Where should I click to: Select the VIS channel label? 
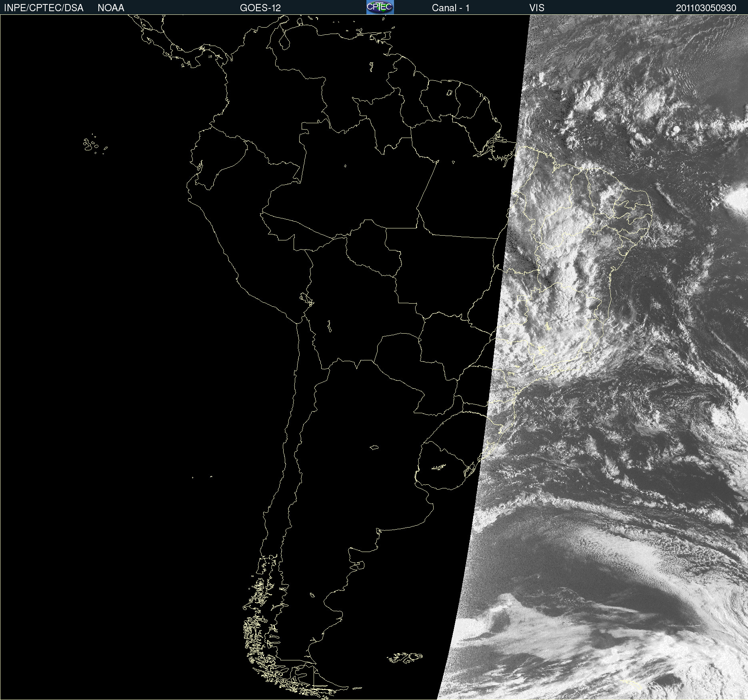tap(537, 8)
